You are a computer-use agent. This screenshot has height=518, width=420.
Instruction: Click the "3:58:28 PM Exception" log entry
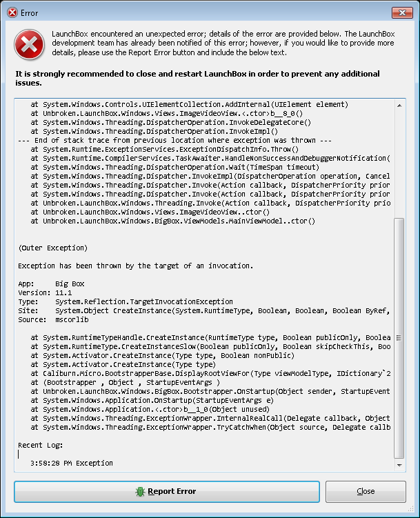click(x=72, y=463)
